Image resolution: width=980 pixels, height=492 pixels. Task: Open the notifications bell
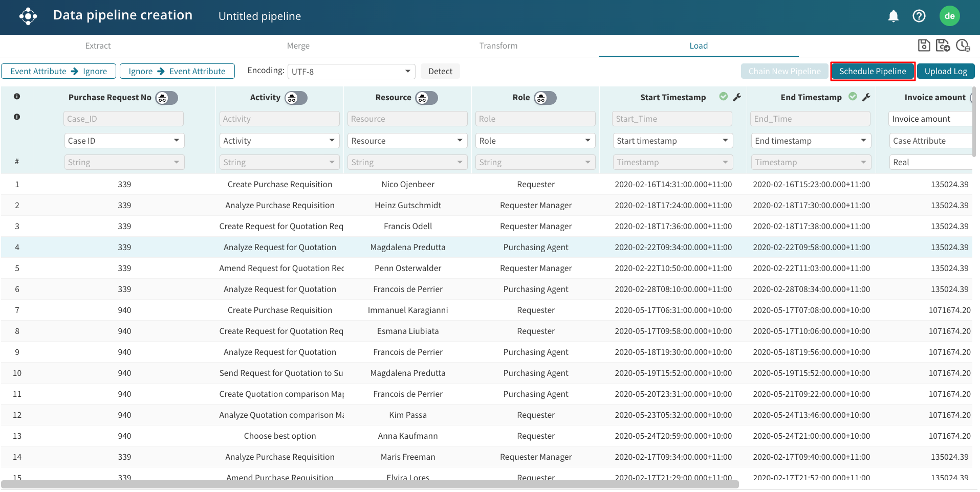coord(894,16)
